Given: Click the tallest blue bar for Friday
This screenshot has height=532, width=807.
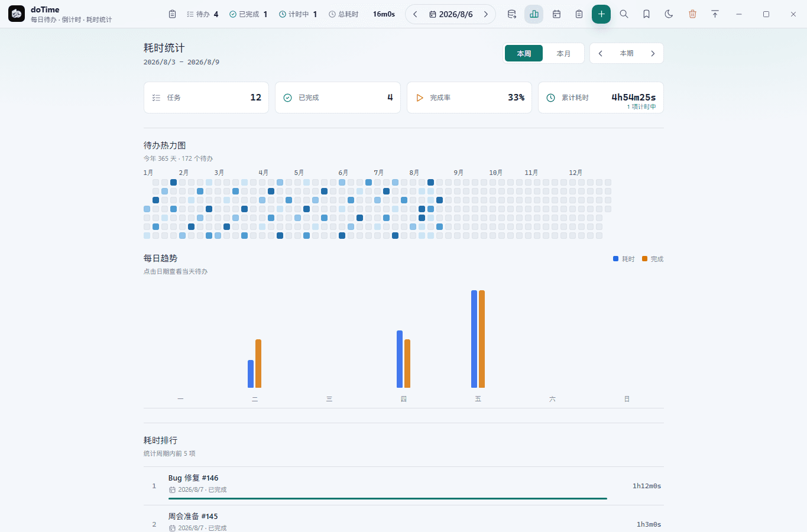Looking at the screenshot, I should click(474, 339).
